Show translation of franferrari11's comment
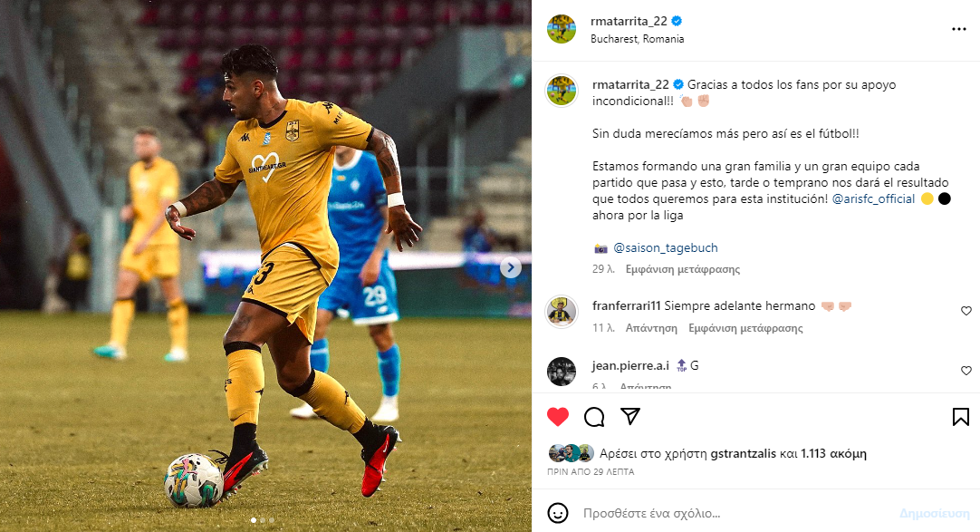This screenshot has height=532, width=980. [745, 328]
